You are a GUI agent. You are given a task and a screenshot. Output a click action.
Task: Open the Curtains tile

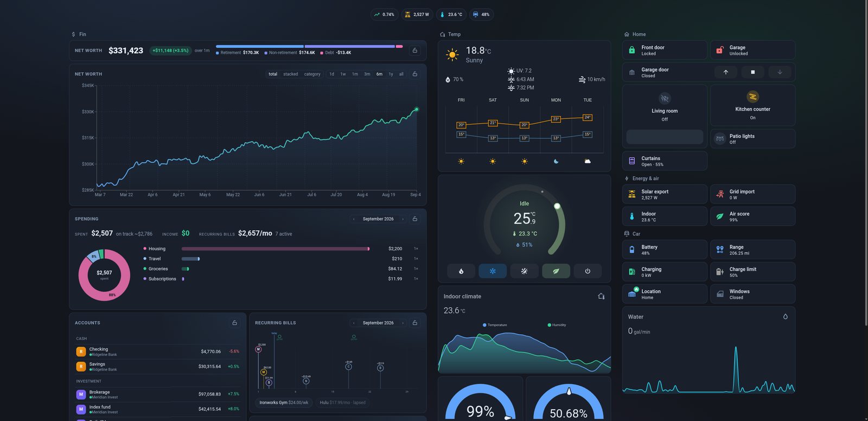coord(665,161)
